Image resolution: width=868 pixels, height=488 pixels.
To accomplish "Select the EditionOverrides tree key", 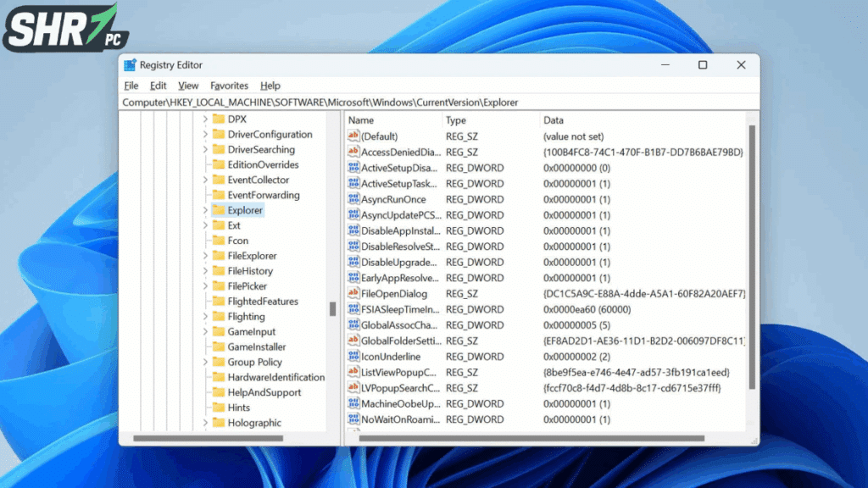I will pyautogui.click(x=263, y=165).
